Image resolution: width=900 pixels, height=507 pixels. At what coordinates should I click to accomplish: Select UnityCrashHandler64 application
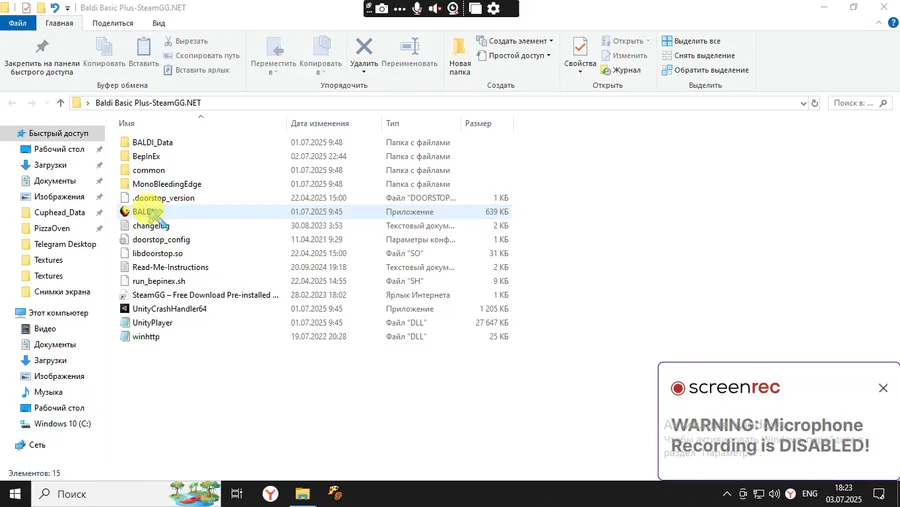[x=169, y=309]
